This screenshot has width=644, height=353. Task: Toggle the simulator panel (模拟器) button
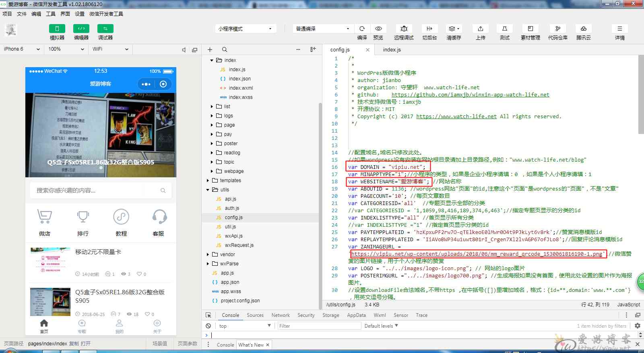point(57,29)
